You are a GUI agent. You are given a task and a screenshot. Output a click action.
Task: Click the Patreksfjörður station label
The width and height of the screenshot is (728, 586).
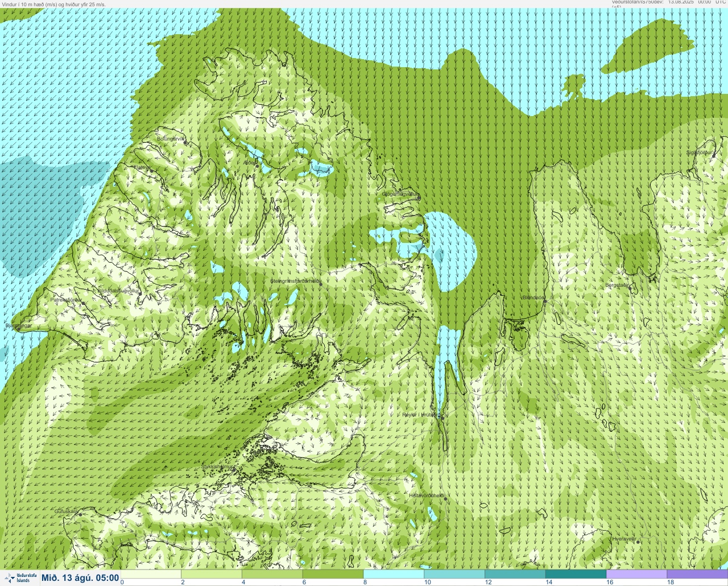click(66, 299)
